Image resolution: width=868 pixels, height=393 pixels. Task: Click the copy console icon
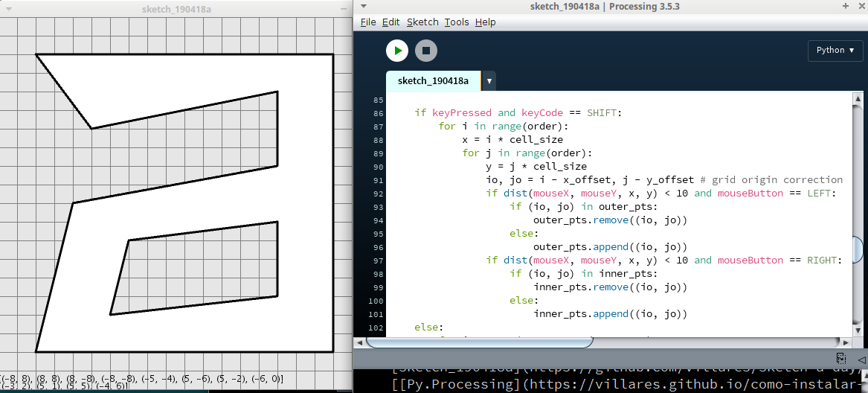(840, 358)
